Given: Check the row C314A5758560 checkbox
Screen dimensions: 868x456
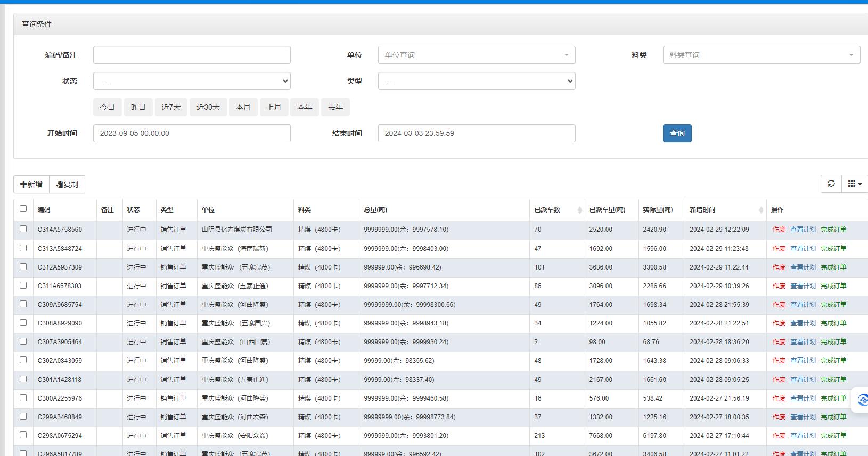Looking at the screenshot, I should (x=23, y=229).
